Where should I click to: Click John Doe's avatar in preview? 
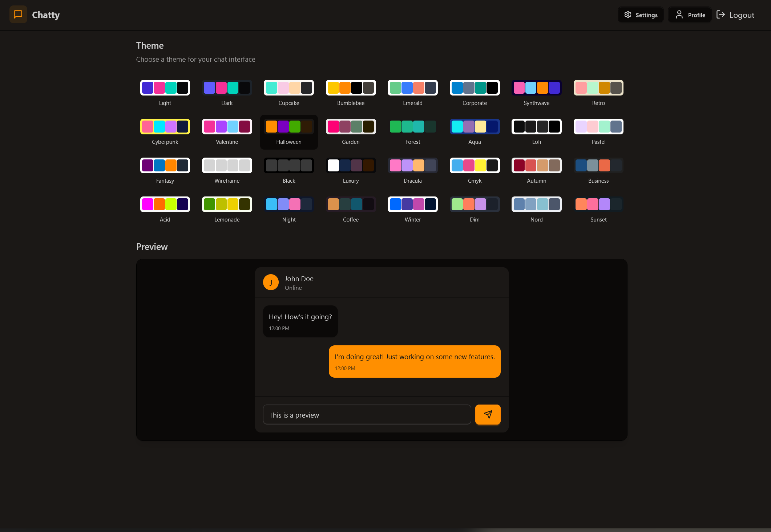coord(271,283)
